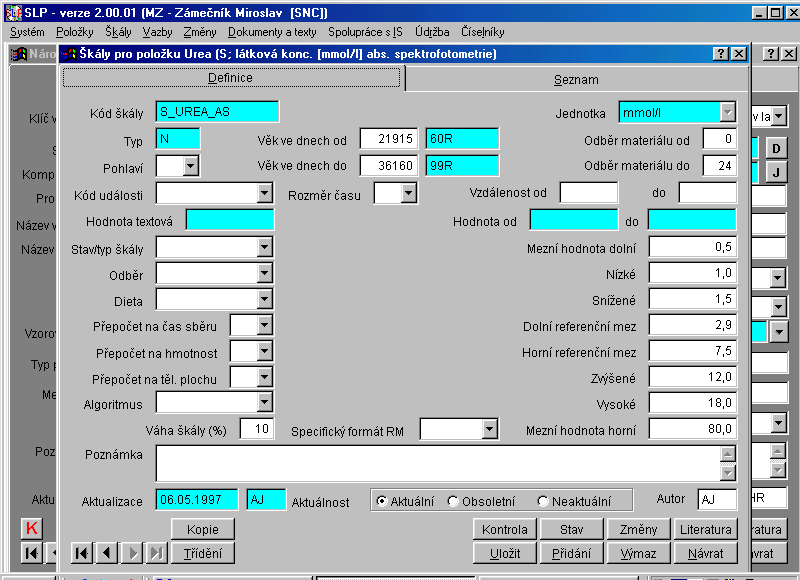Go to previous record arrow
Screen dimensions: 800x580
tap(107, 553)
